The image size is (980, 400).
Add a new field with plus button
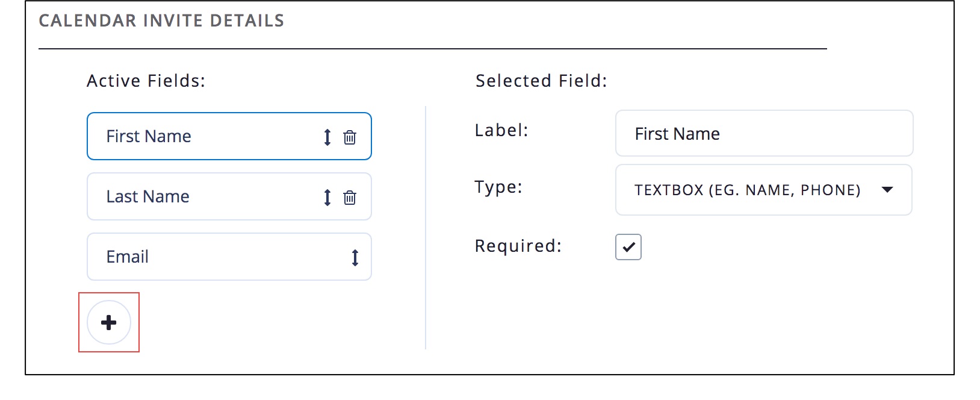coord(109,323)
